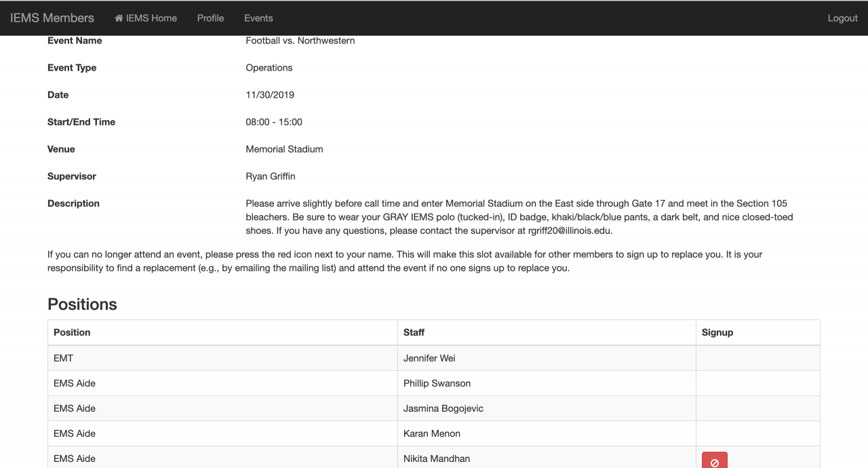
Task: Click the Staff column header
Action: tap(414, 332)
